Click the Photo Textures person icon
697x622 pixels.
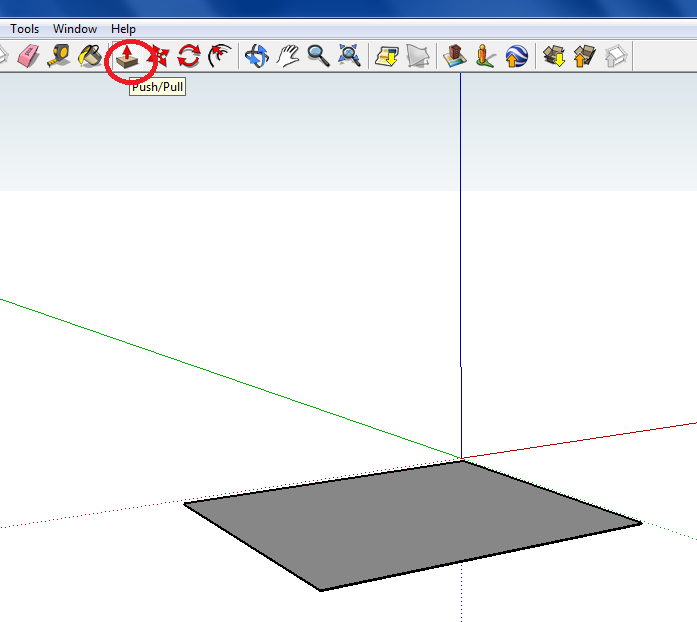pyautogui.click(x=486, y=56)
